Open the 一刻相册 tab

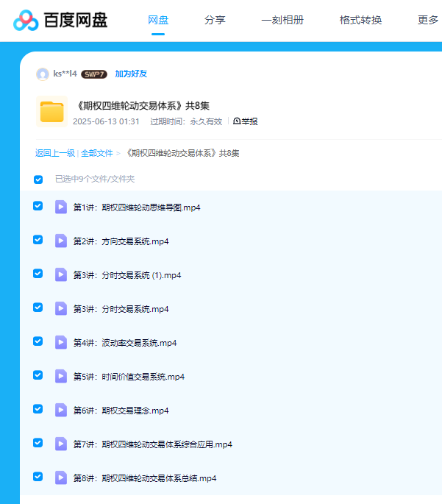click(282, 20)
